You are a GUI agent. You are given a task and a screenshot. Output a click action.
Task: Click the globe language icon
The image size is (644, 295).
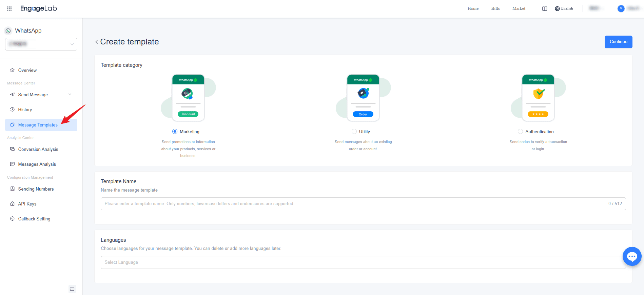point(557,9)
